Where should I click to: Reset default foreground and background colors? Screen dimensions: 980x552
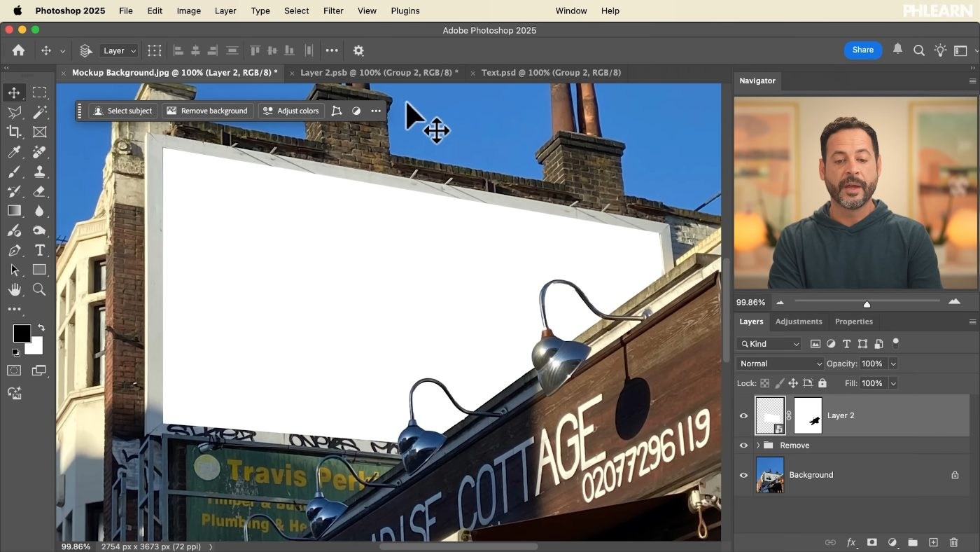click(15, 352)
